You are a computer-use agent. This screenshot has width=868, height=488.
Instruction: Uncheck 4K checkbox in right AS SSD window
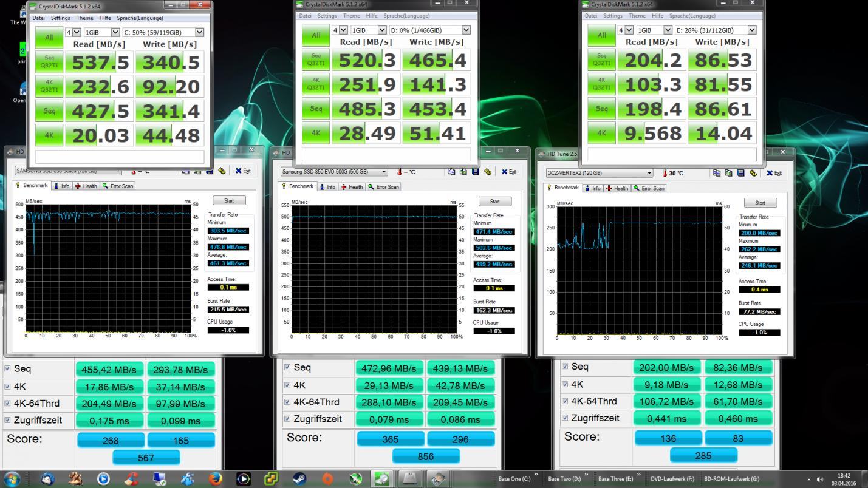click(565, 384)
